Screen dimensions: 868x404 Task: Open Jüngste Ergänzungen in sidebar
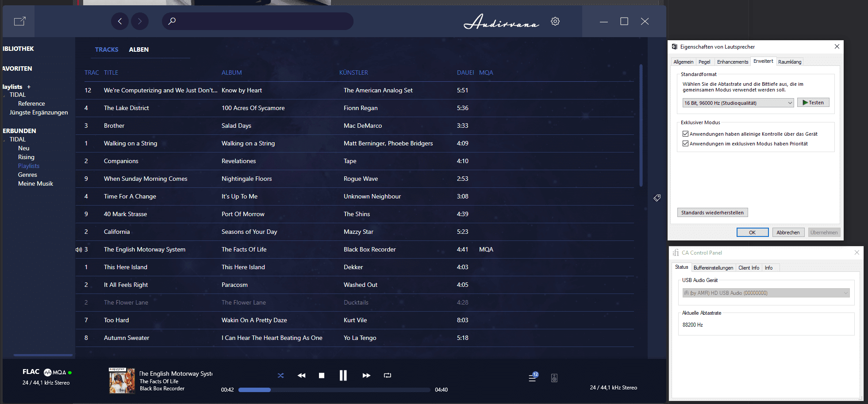(39, 112)
